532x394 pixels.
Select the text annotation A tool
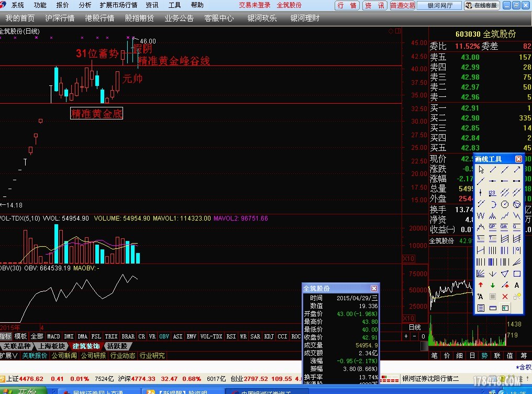click(517, 285)
